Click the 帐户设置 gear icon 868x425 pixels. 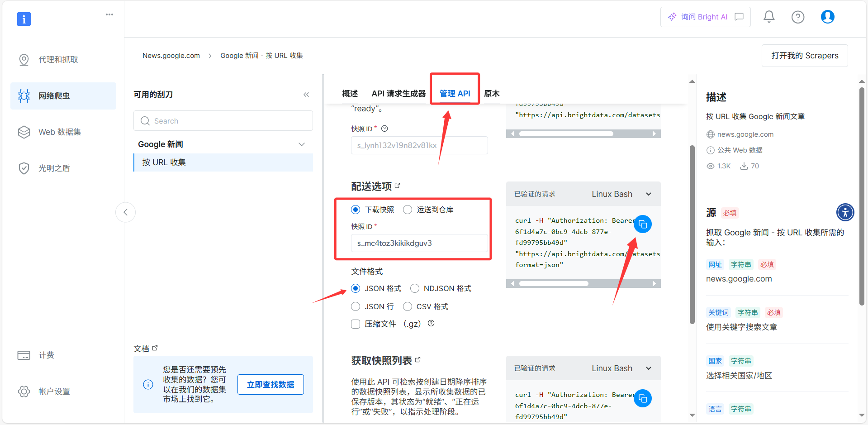pyautogui.click(x=24, y=392)
